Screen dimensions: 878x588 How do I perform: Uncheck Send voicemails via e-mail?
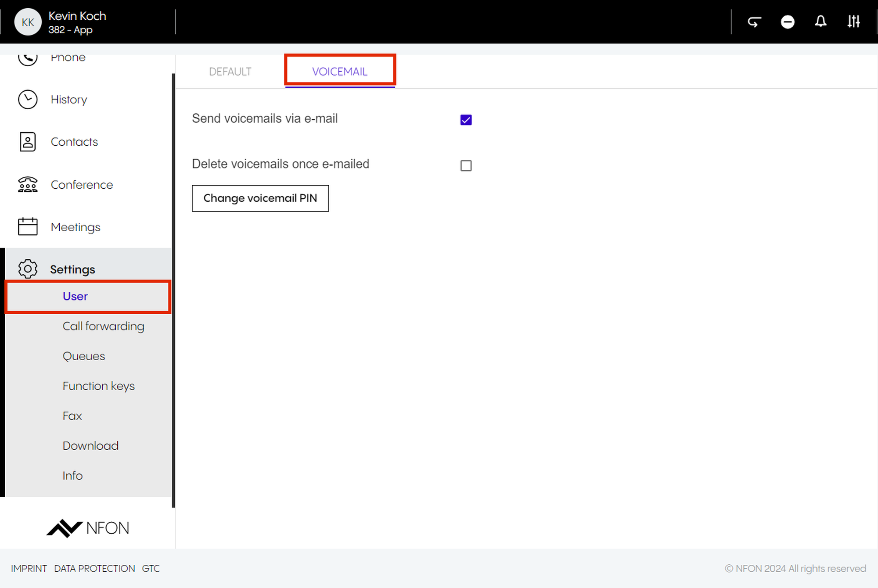[x=466, y=120]
